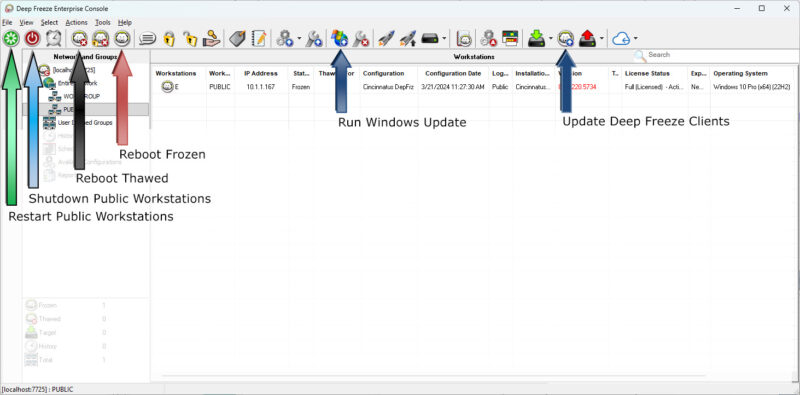Open the View menu
800x395 pixels.
27,22
